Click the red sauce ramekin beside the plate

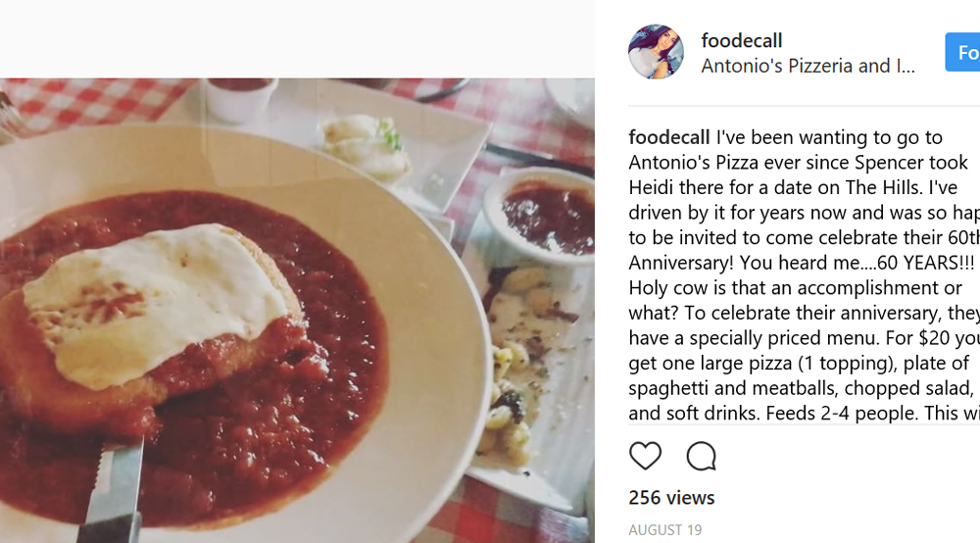[x=545, y=216]
